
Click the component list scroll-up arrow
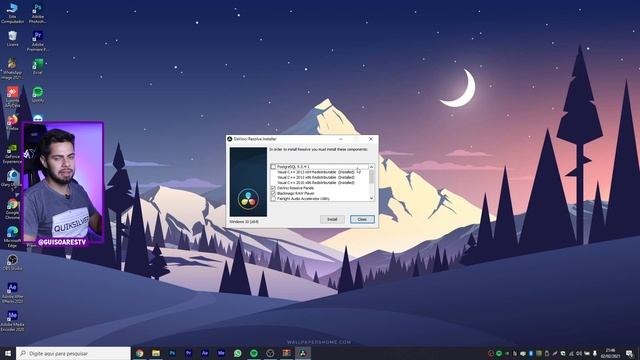[x=371, y=167]
